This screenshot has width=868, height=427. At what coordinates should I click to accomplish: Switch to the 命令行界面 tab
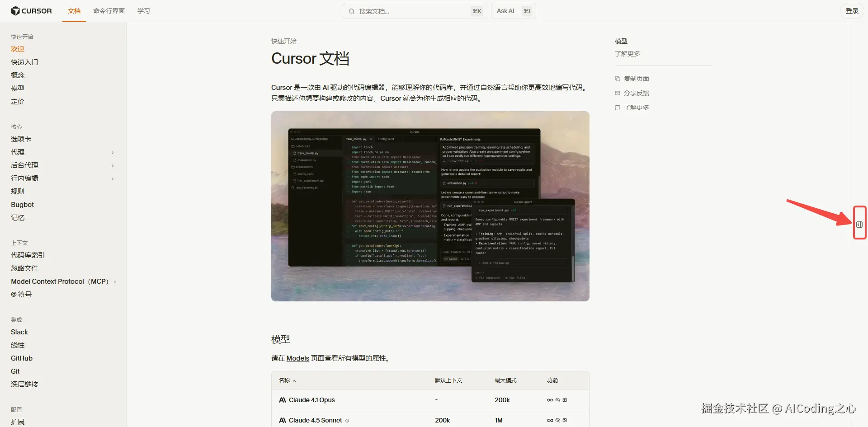(x=109, y=11)
